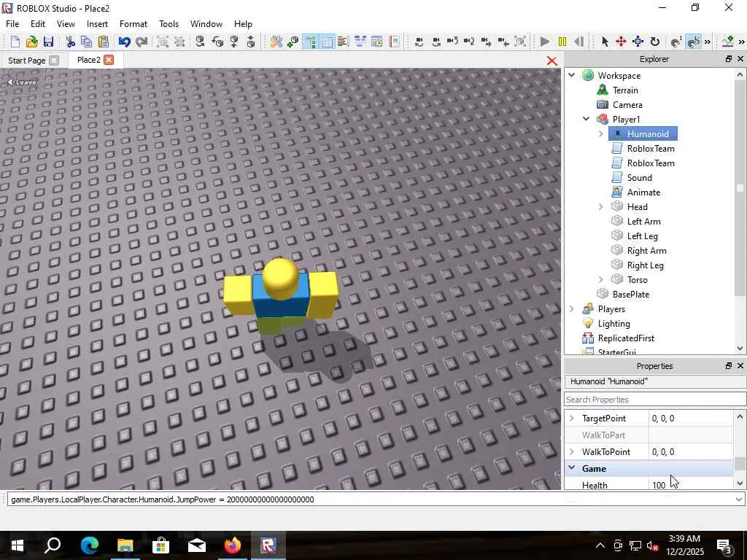The height and width of the screenshot is (560, 747).
Task: Collapse the Player1 tree node
Action: [x=587, y=119]
